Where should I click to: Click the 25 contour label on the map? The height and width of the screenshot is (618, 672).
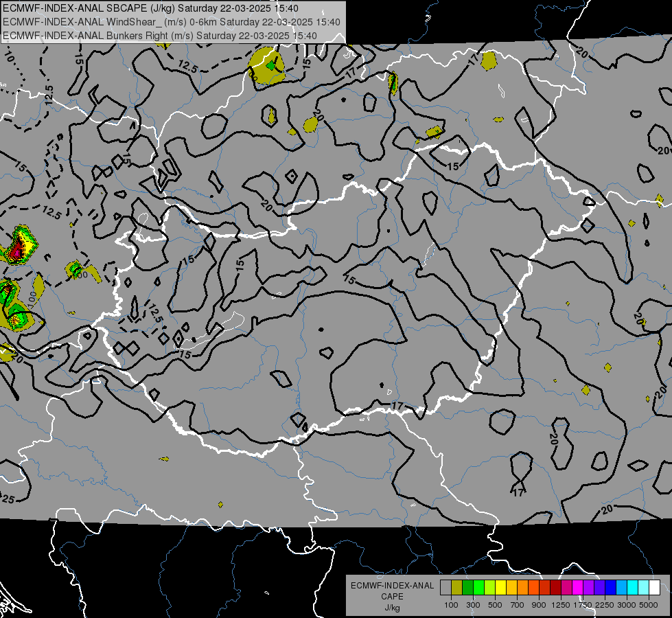pyautogui.click(x=8, y=499)
